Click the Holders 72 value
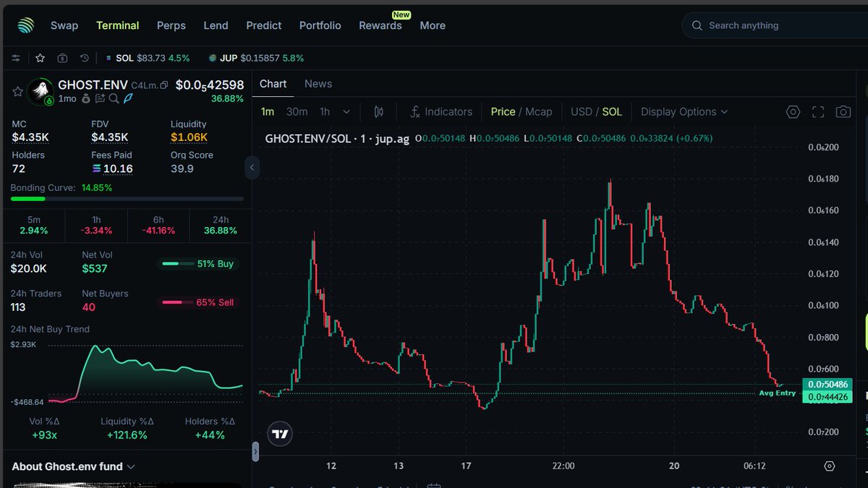 coord(19,168)
